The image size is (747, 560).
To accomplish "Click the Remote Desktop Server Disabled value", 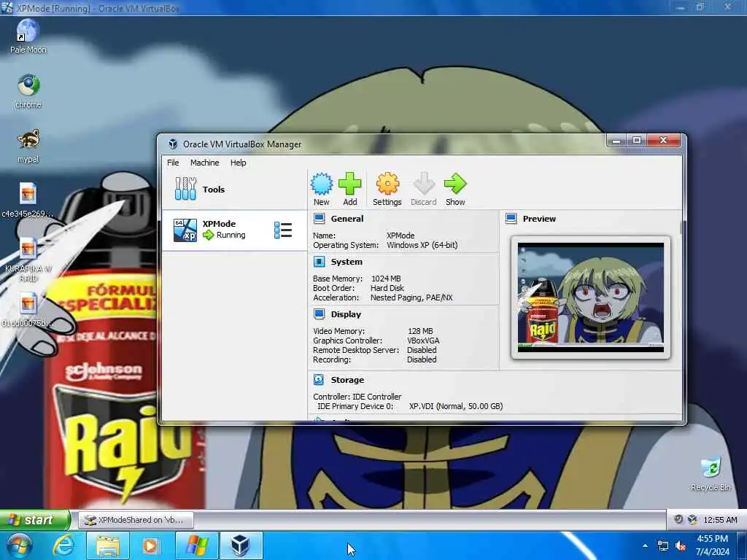I will [x=422, y=350].
